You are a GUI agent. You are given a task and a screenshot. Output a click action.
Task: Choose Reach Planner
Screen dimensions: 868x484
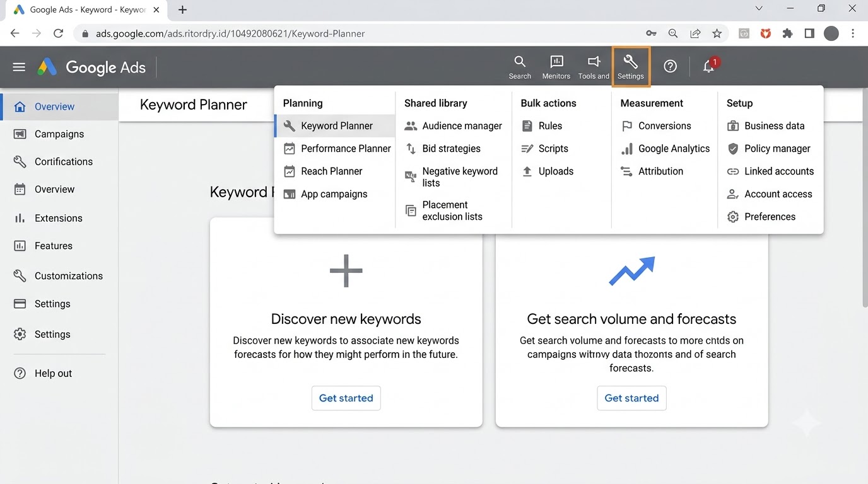(x=323, y=171)
